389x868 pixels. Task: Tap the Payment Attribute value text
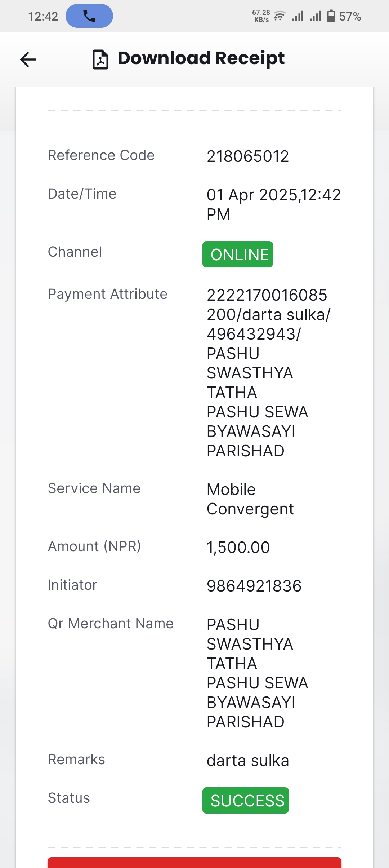click(268, 373)
